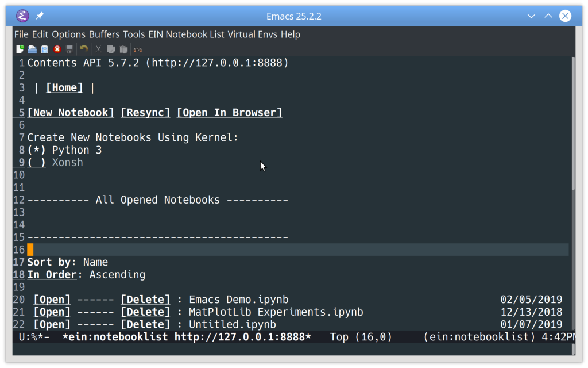Open the Help menu
The height and width of the screenshot is (368, 588).
tap(290, 34)
